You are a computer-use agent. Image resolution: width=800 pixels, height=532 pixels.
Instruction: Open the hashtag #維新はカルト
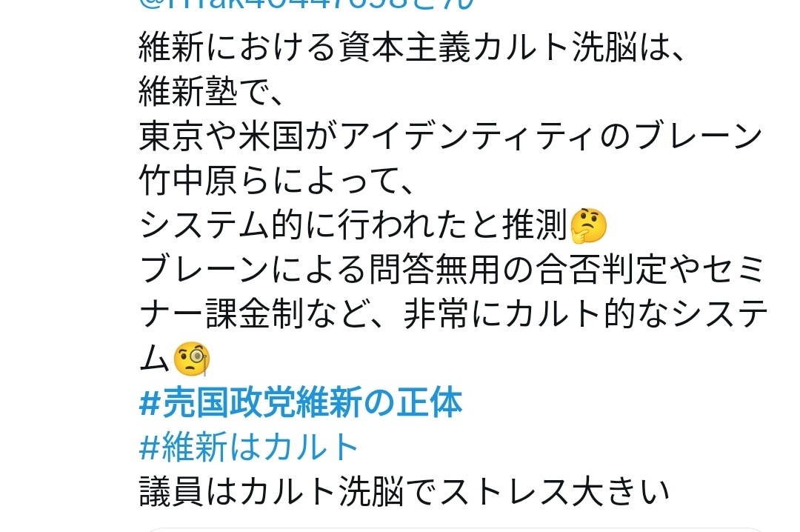coord(248,447)
